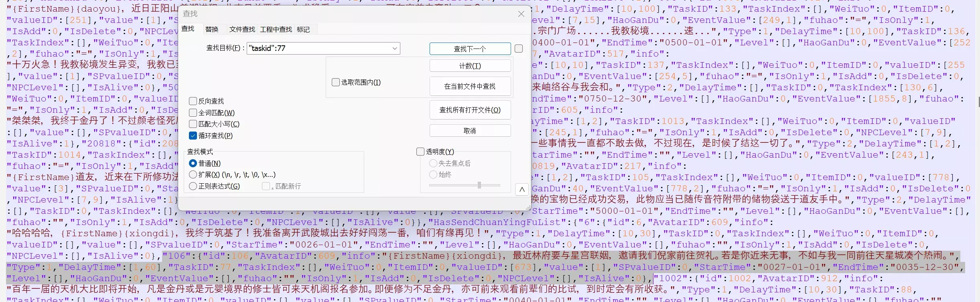Click the transparency slider handle
Image resolution: width=980 pixels, height=302 pixels.
tap(479, 185)
